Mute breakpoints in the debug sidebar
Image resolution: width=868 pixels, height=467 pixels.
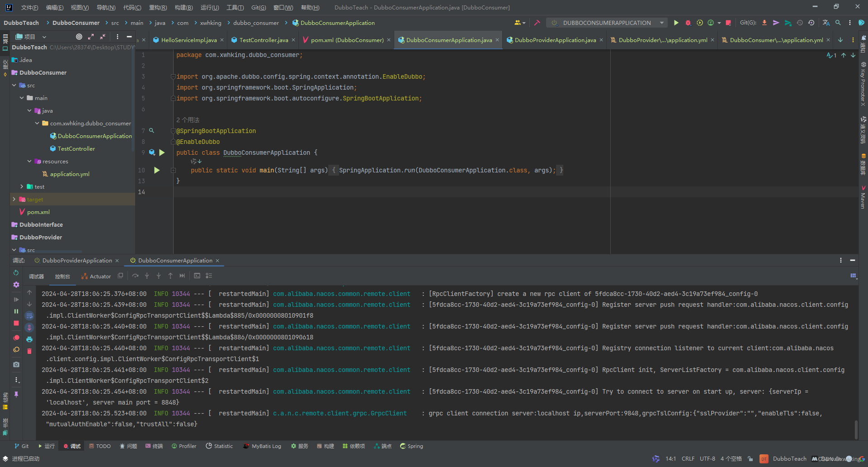point(16,350)
